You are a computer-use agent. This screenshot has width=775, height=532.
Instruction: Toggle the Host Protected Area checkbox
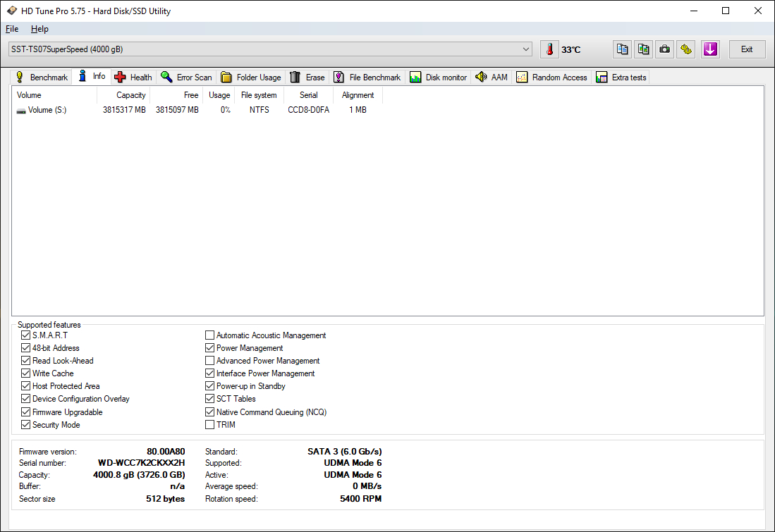(25, 385)
